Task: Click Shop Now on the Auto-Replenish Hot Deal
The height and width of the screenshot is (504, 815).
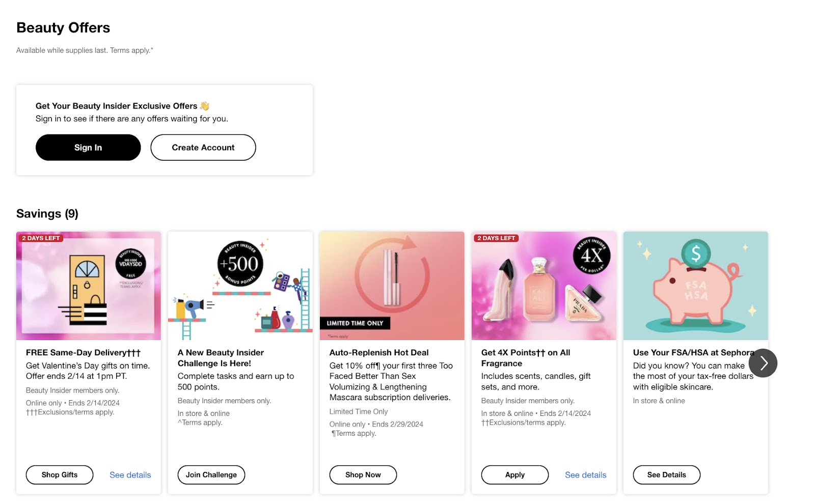Action: tap(363, 474)
